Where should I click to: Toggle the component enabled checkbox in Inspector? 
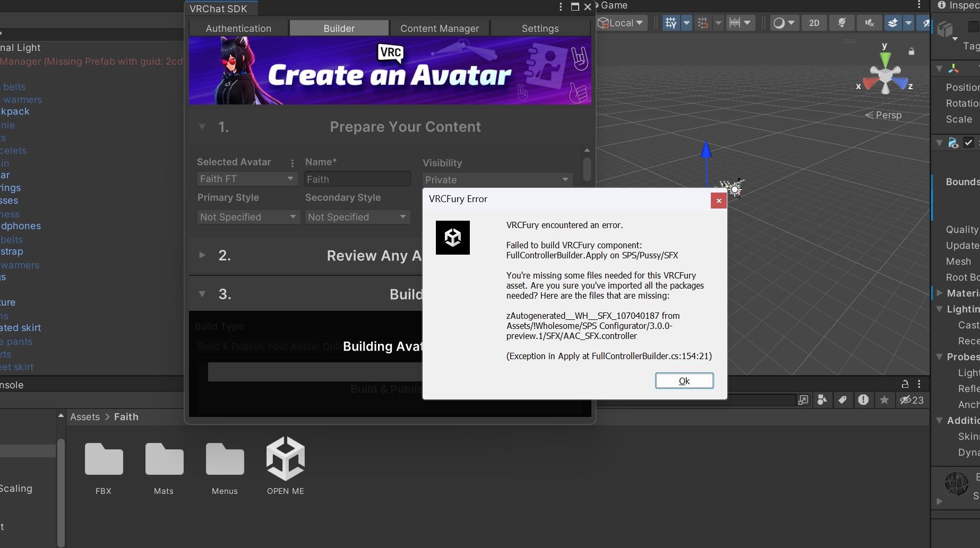969,142
